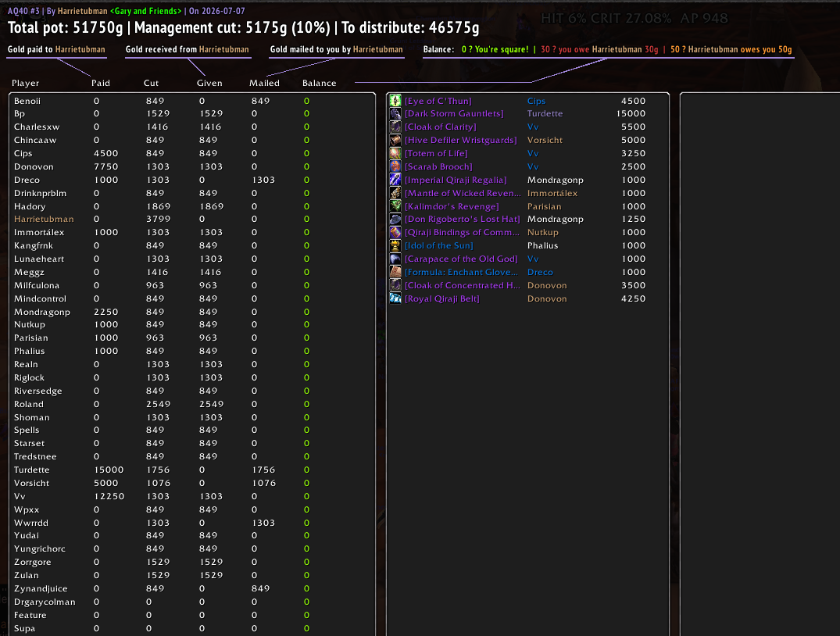The width and height of the screenshot is (840, 636).
Task: Click the Mantle of Wicked Revenge icon
Action: coord(395,193)
